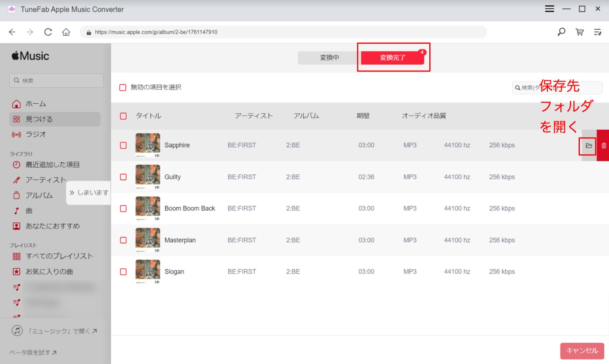Screen dimensions: 609x364
Task: Switch to the 変換中 tab
Action: click(x=329, y=58)
